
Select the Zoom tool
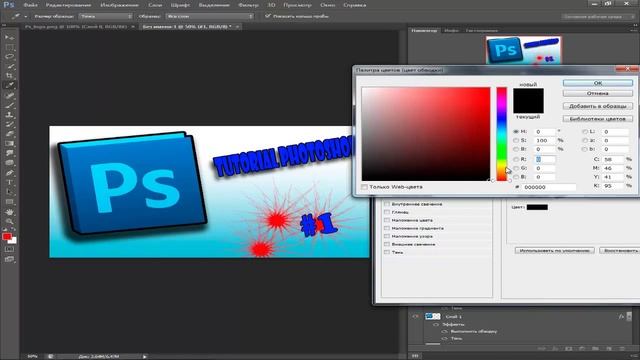[x=9, y=221]
